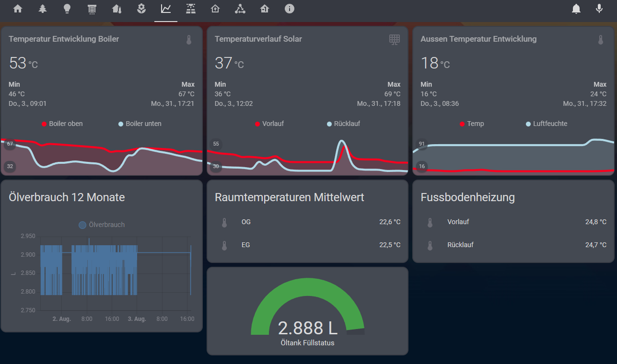Click thermometer icon beside Fussbodenheizung Vorlauf
The width and height of the screenshot is (617, 364).
430,222
